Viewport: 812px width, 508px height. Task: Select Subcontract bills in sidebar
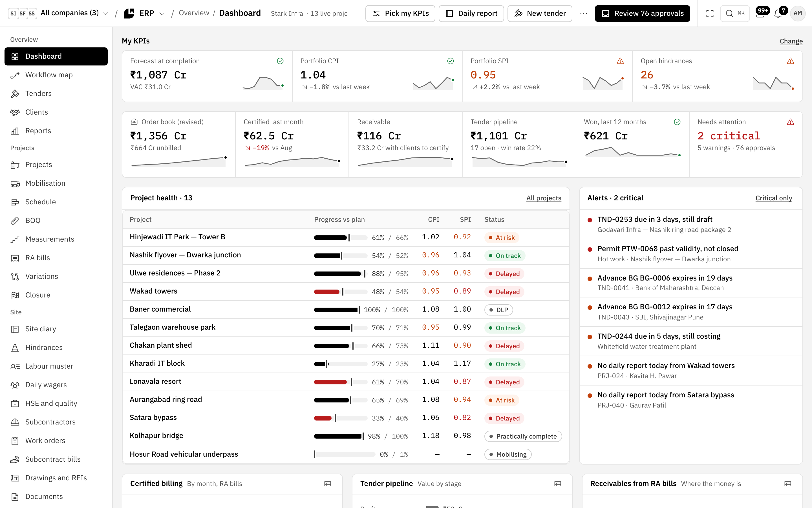56,459
